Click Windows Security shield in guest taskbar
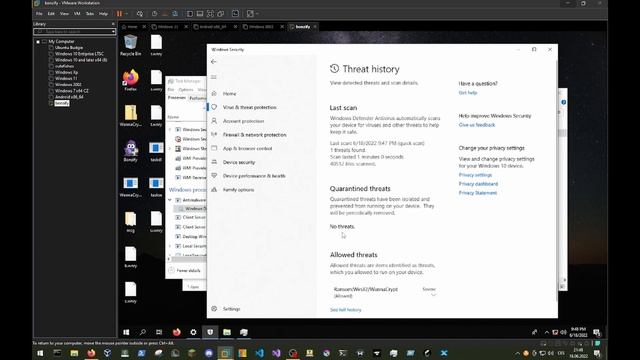This screenshot has width=640, height=360. [x=210, y=332]
